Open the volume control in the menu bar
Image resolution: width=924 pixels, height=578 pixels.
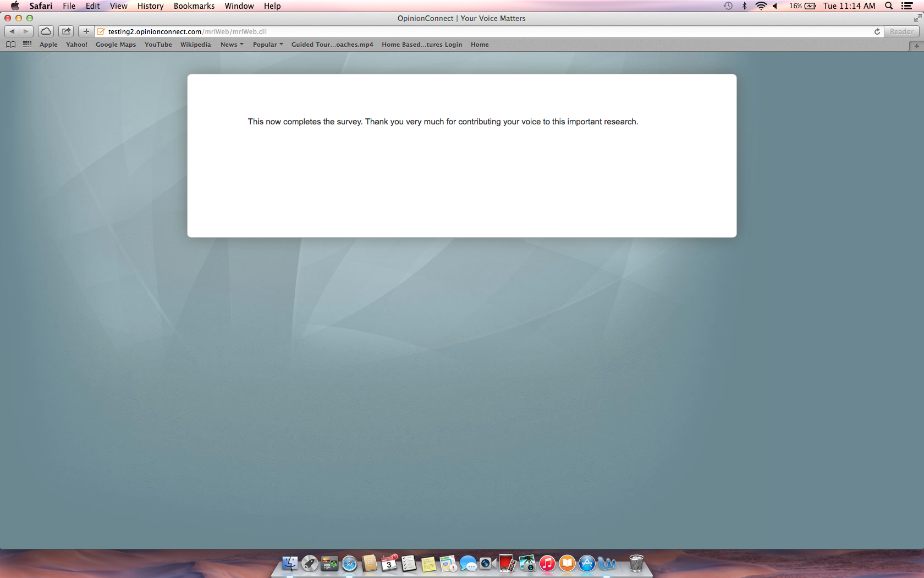(775, 6)
